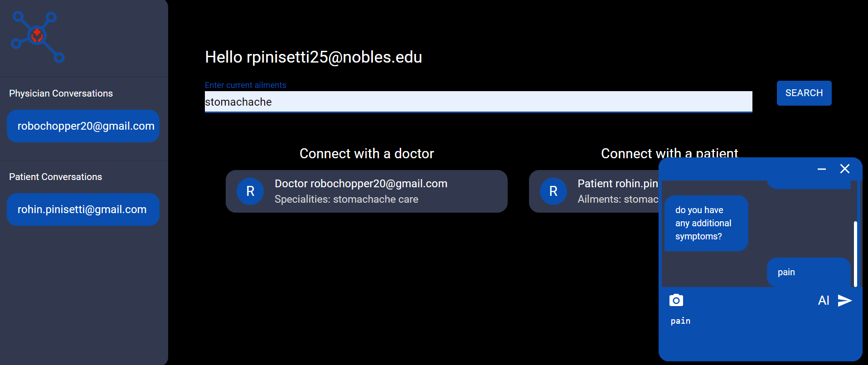Click the Physician Conversations heading

pos(61,93)
